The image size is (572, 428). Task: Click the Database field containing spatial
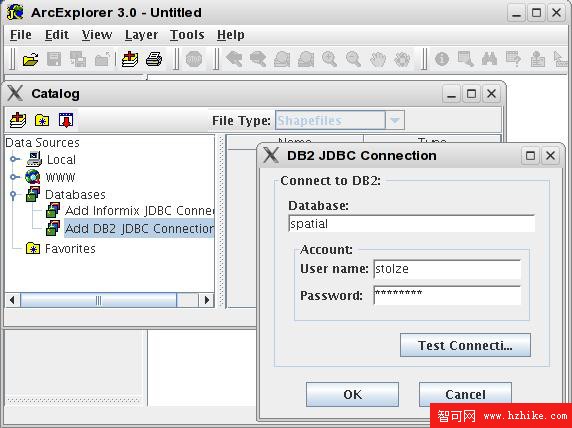tap(411, 223)
